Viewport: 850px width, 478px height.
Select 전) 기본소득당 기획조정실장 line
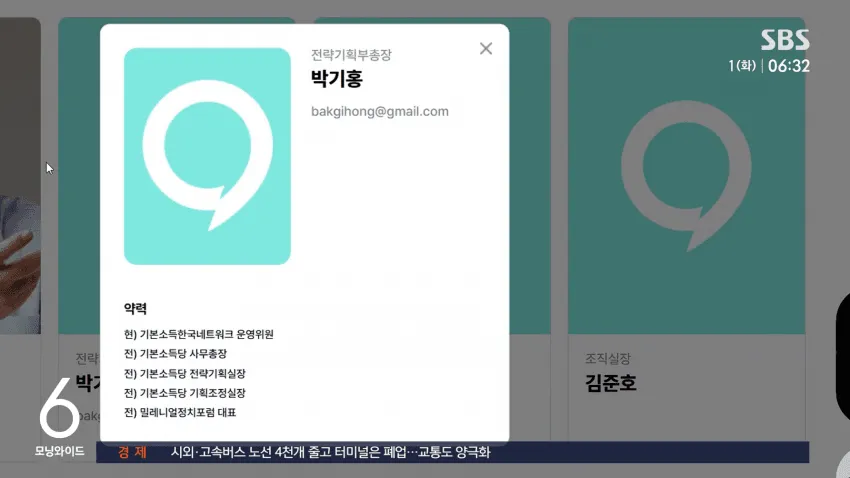185,393
